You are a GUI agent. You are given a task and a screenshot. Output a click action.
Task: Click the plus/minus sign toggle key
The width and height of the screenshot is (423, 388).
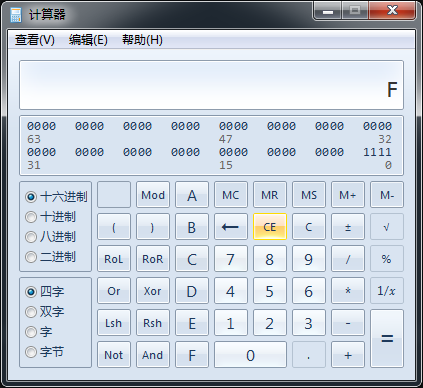click(348, 227)
